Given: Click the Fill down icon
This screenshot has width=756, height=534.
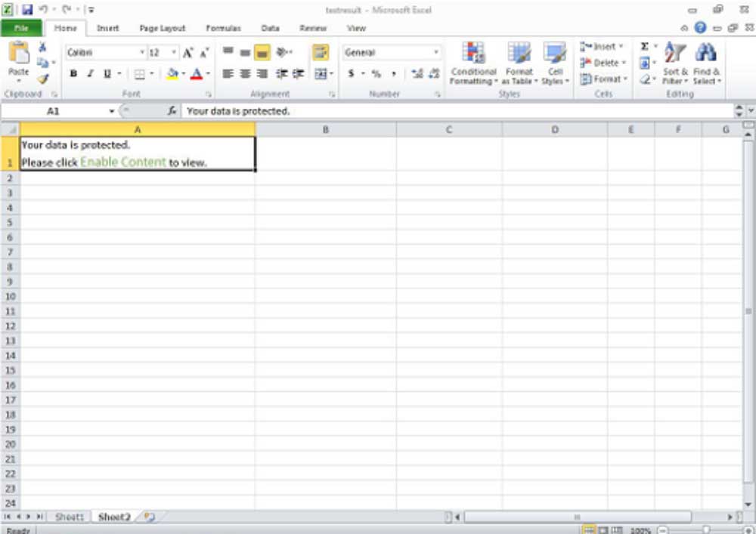Looking at the screenshot, I should coord(645,63).
